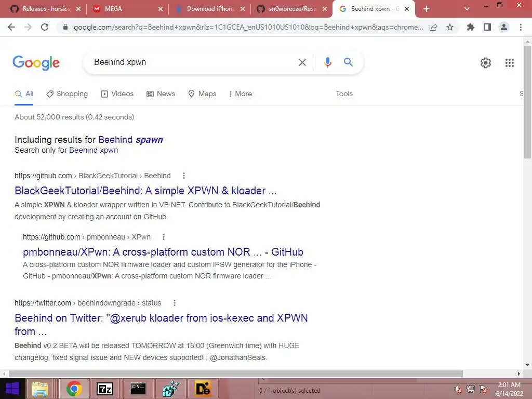
Task: Open the Google apps grid
Action: coord(509,63)
